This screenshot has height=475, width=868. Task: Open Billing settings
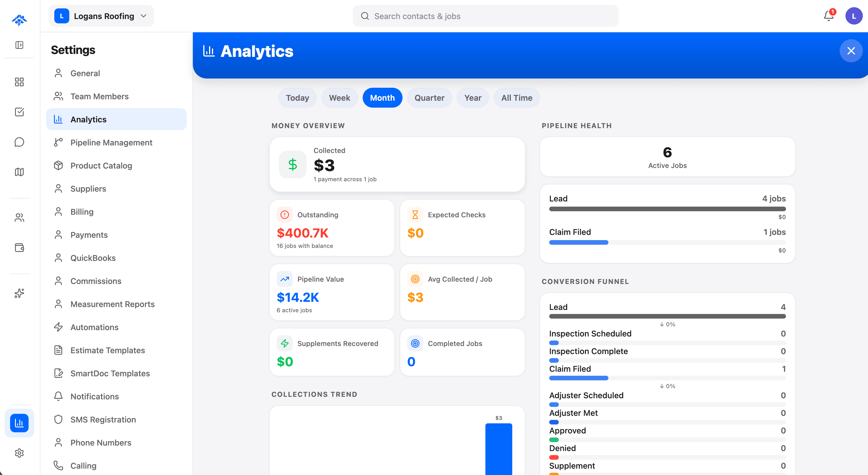click(116, 212)
